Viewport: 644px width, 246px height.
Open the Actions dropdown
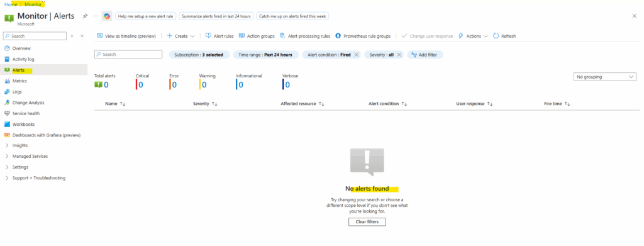coord(473,36)
